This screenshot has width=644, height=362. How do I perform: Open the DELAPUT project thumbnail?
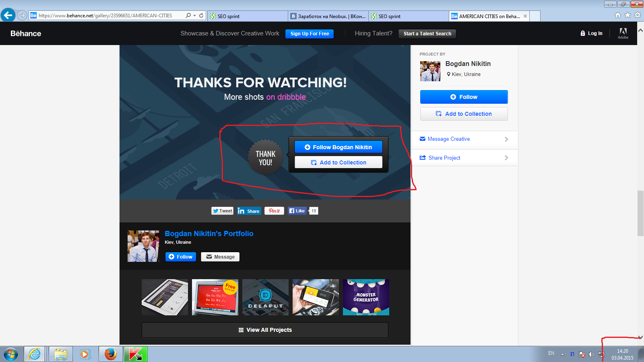265,297
